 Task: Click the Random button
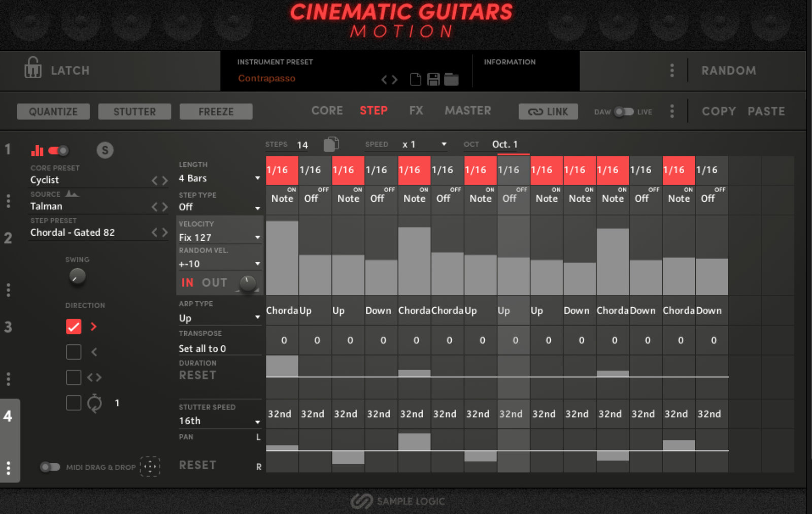click(728, 71)
